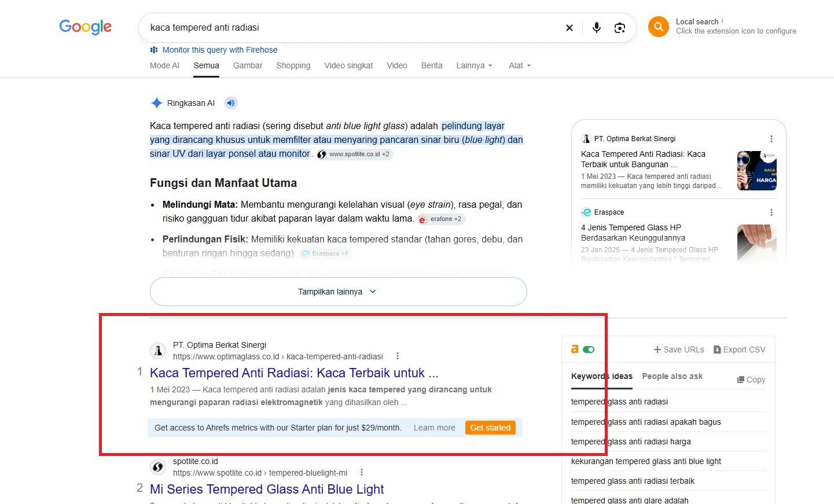Open three-dot menu for Eraspace sidebar card
The height and width of the screenshot is (504, 834).
771,212
